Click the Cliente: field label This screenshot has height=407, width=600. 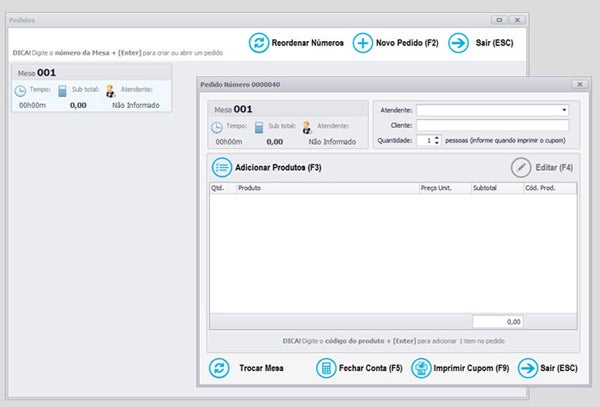click(x=401, y=125)
